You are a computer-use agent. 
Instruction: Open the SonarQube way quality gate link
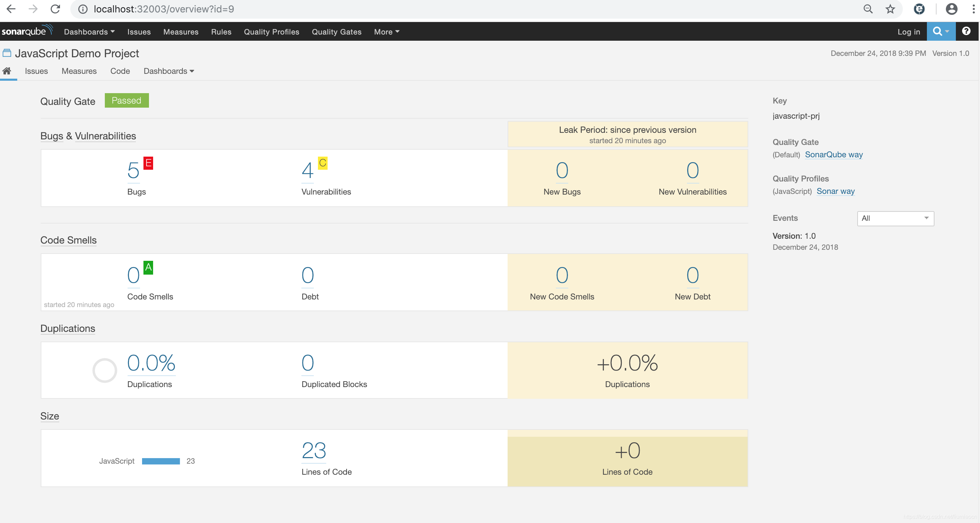[833, 155]
